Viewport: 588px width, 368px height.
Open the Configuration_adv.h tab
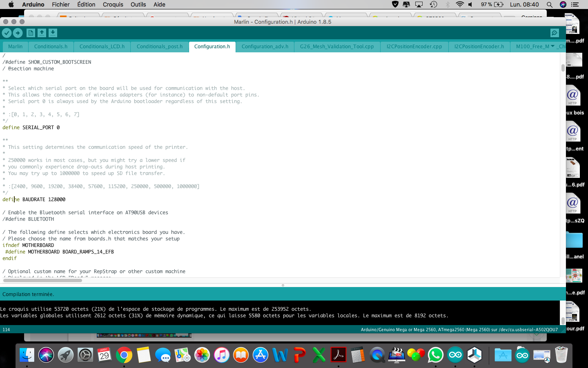(x=265, y=47)
